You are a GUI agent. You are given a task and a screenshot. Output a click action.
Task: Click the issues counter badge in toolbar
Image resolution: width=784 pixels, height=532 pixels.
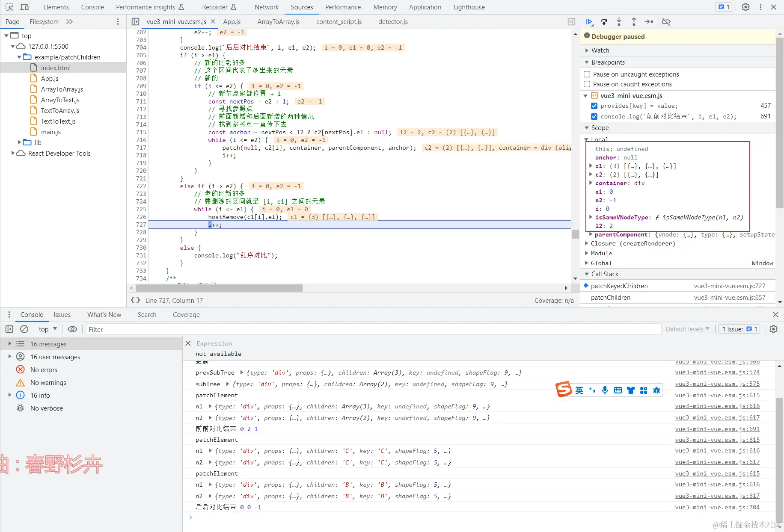(x=724, y=7)
